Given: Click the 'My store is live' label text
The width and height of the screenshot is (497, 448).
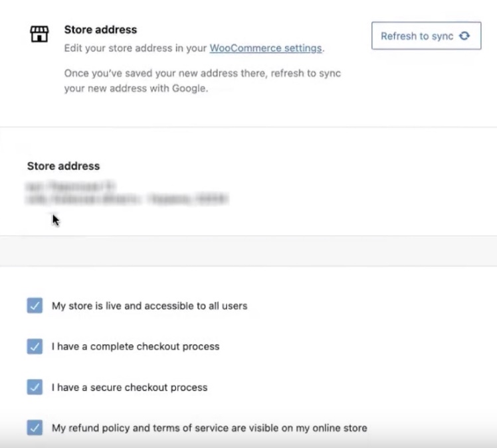Looking at the screenshot, I should coord(149,306).
